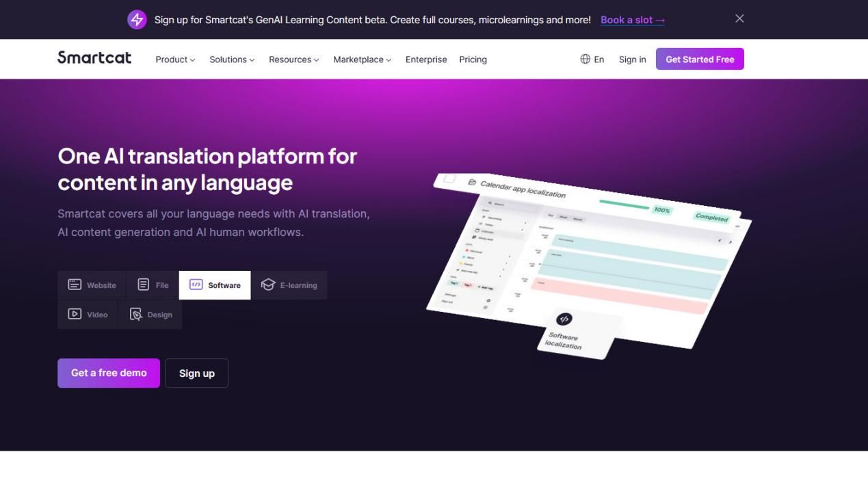Click Get Started Free button
868x489 pixels.
click(700, 59)
